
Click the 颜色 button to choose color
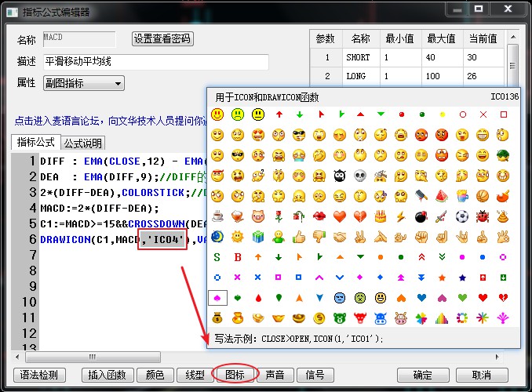point(155,375)
